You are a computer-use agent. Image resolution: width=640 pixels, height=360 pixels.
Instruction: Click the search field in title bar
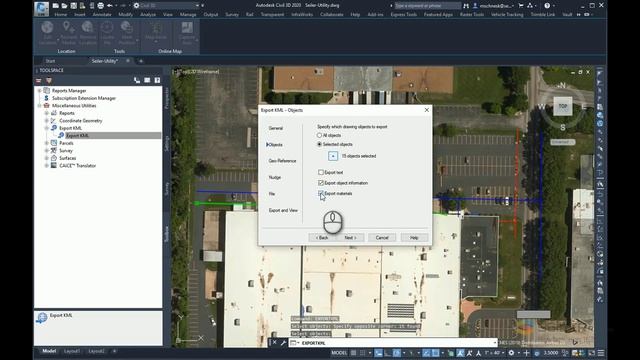[427, 6]
